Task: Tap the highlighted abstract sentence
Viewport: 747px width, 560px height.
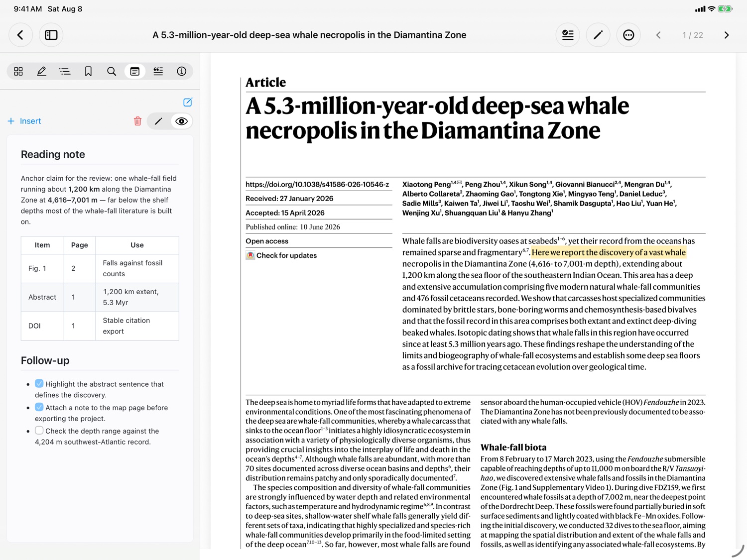Action: [x=609, y=252]
